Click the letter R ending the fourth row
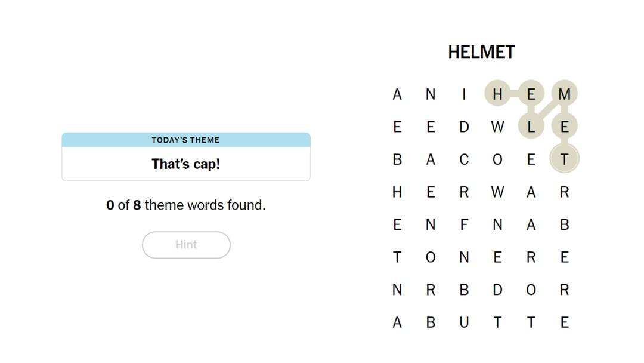Image resolution: width=644 pixels, height=363 pixels. pyautogui.click(x=564, y=192)
